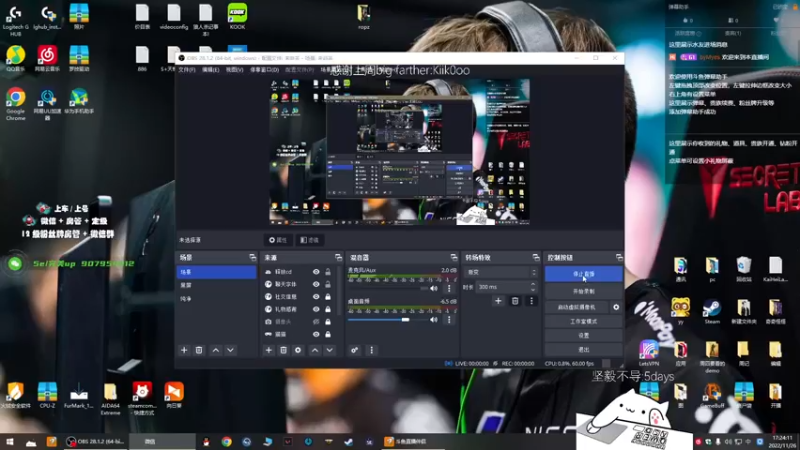Open 滤镜 filters button above panels
Image resolution: width=800 pixels, height=450 pixels.
pyautogui.click(x=309, y=240)
